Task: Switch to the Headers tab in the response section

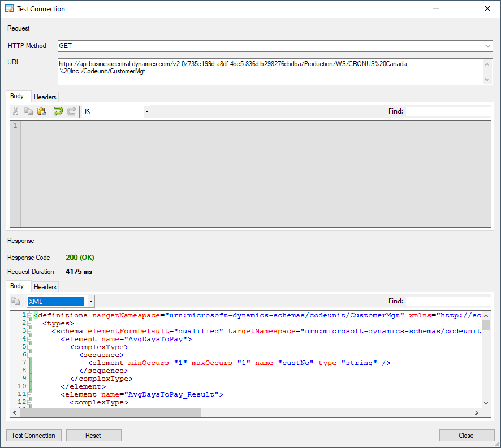Action: click(45, 286)
